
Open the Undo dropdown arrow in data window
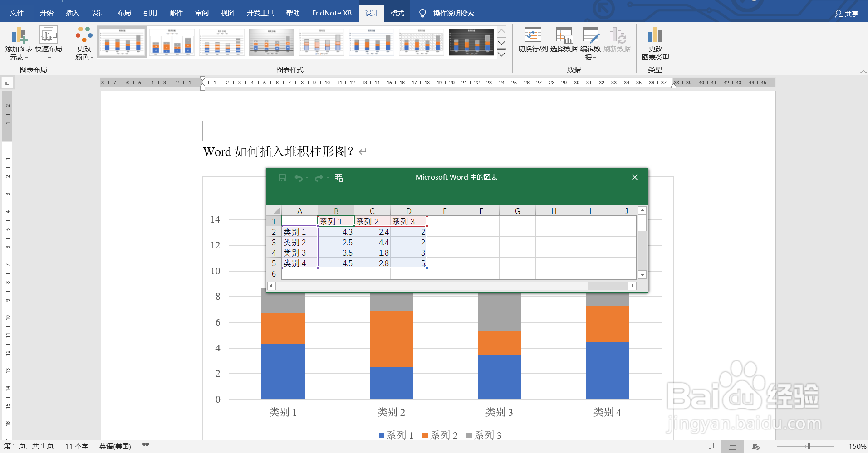coord(307,178)
